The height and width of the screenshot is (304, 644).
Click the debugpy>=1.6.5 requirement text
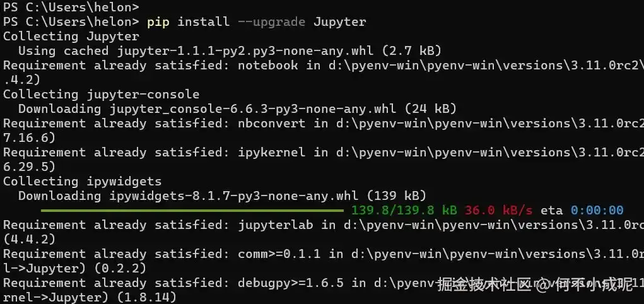pos(291,283)
